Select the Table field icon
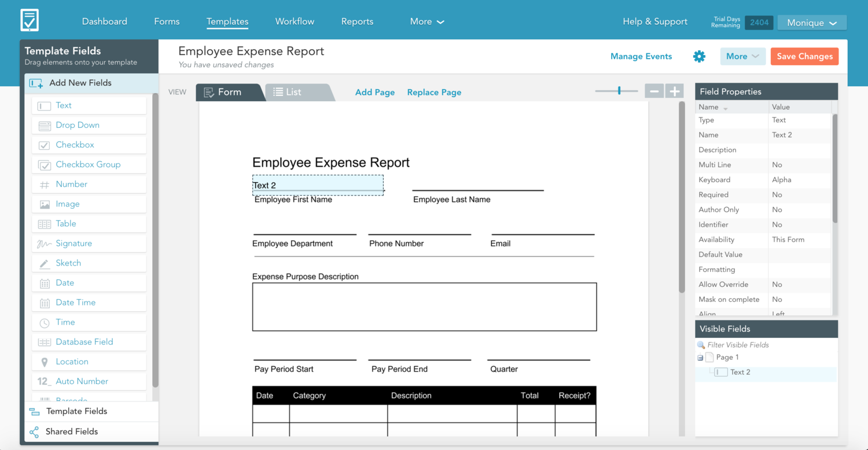The image size is (868, 450). click(x=45, y=224)
